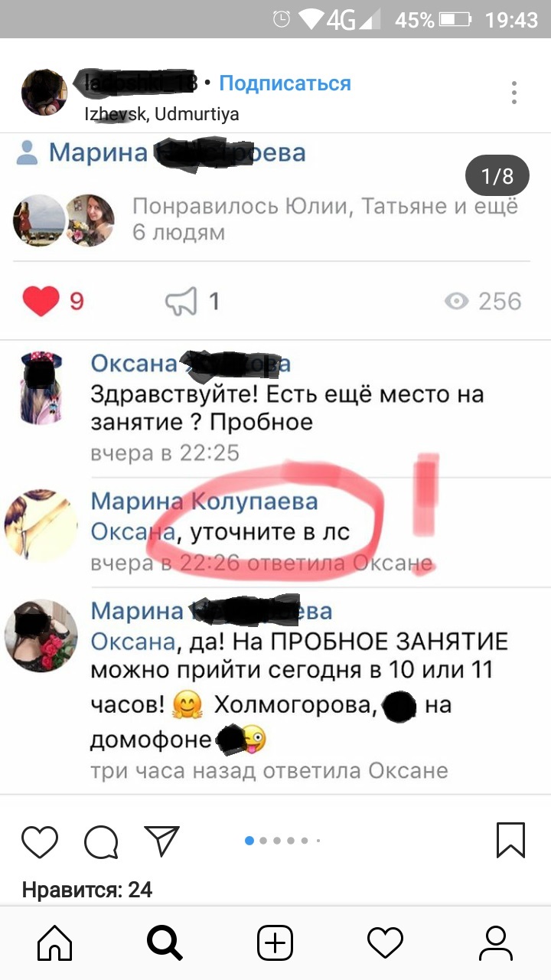Create a new post with the plus icon
Image resolution: width=551 pixels, height=980 pixels.
(x=275, y=942)
